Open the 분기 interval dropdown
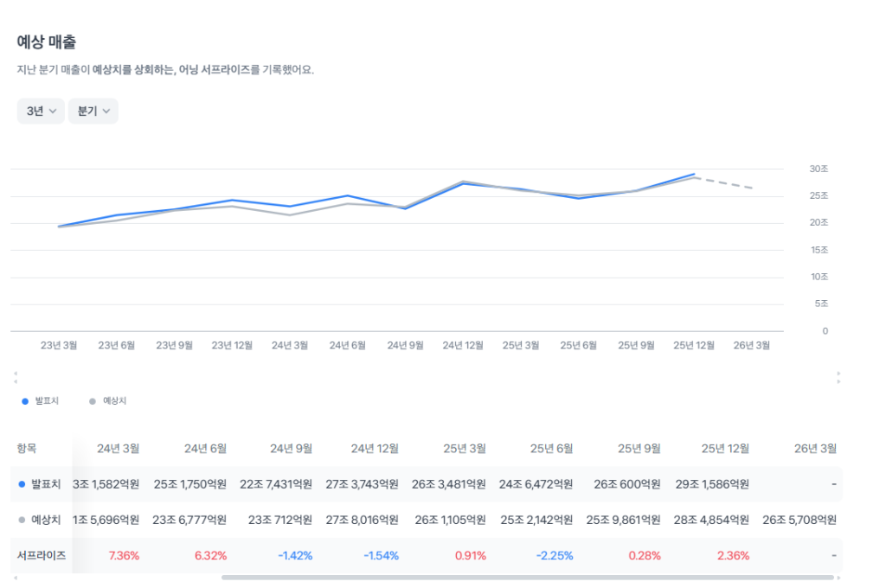The image size is (886, 588). point(93,111)
